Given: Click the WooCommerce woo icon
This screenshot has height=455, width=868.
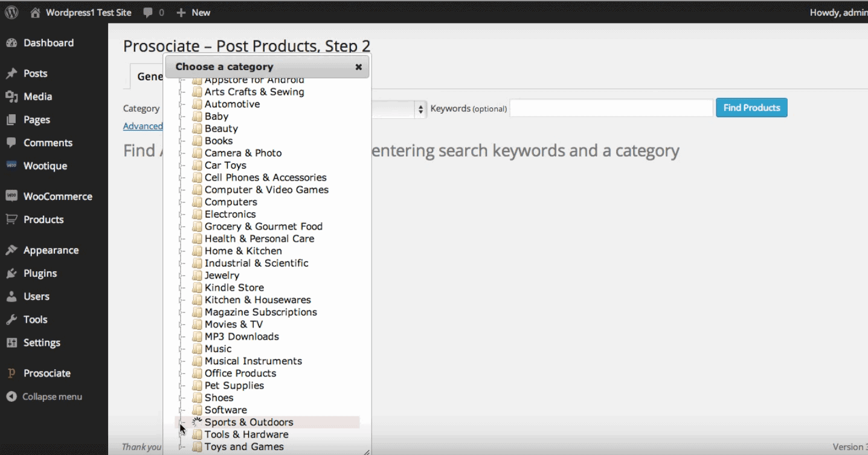Looking at the screenshot, I should (11, 196).
